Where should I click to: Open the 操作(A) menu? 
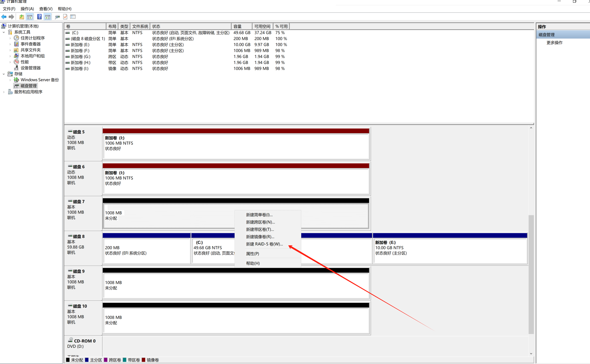click(x=27, y=9)
